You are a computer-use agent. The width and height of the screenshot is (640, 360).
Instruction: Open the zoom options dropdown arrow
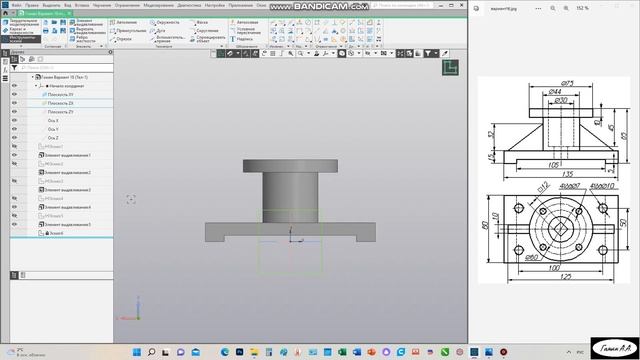[308, 53]
